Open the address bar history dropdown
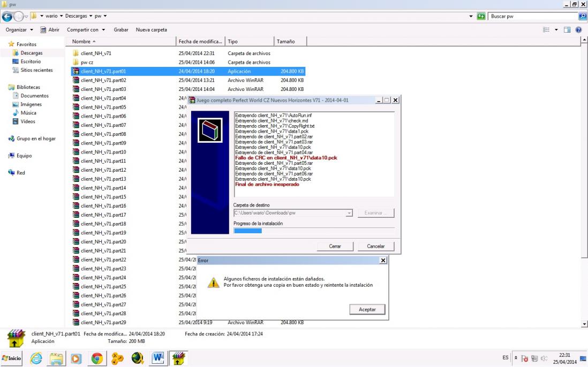Screen dimensions: 588x367 tap(471, 16)
